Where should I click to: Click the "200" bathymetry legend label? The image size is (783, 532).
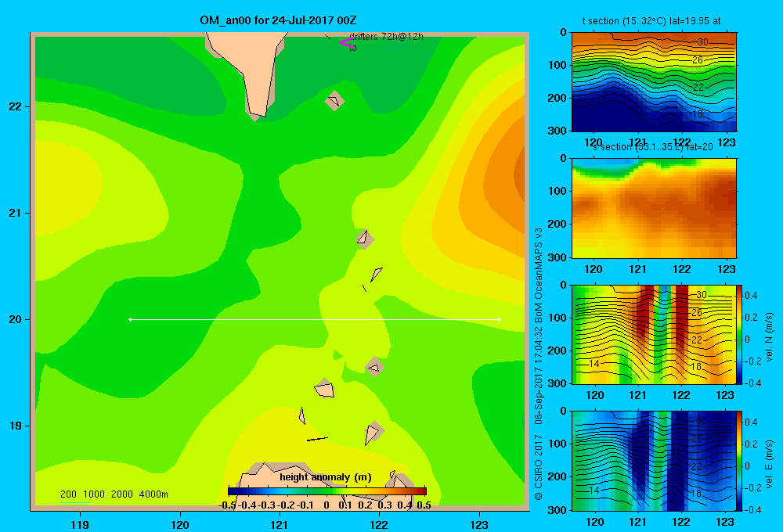click(x=68, y=494)
